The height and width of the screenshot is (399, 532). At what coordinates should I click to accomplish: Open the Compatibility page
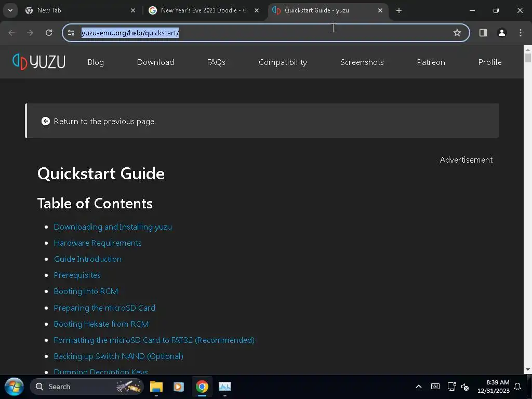click(283, 62)
